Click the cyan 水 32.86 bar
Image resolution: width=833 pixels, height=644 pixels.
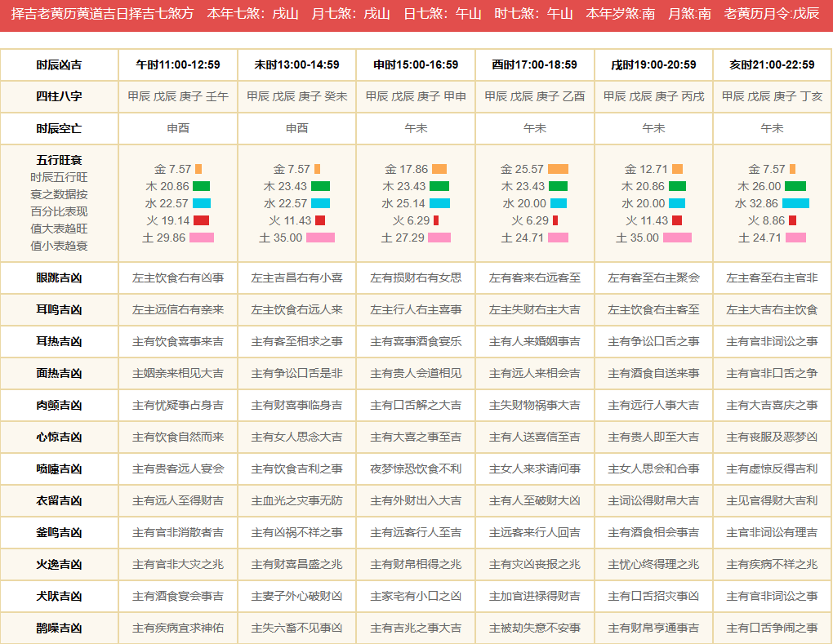click(795, 203)
